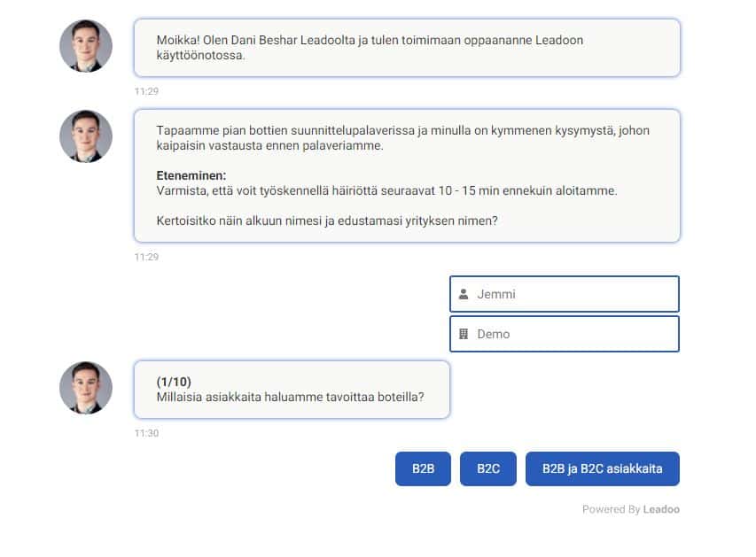Open the Powered By Leadoo link
Image resolution: width=756 pixels, height=557 pixels.
pos(631,509)
